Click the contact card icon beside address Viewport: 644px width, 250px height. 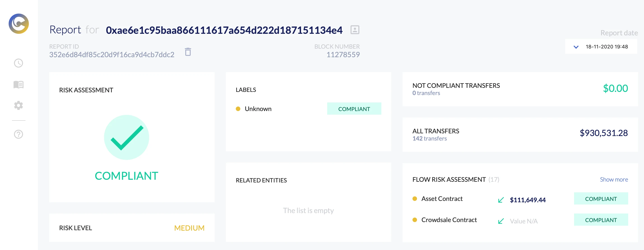pos(355,30)
